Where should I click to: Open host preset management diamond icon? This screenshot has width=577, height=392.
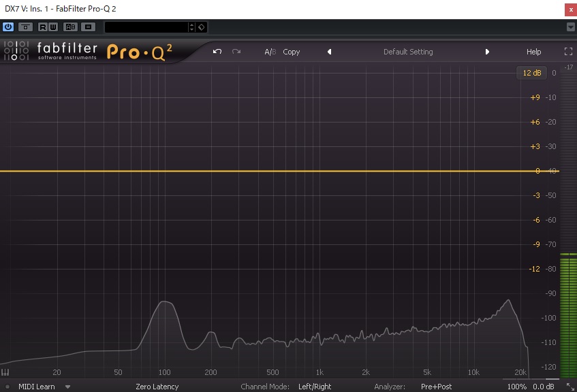[201, 27]
